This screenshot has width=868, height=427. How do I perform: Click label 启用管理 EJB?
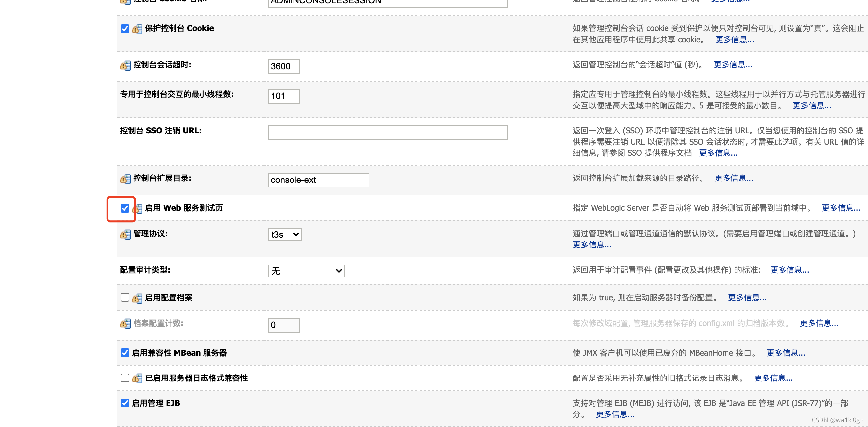click(x=156, y=403)
